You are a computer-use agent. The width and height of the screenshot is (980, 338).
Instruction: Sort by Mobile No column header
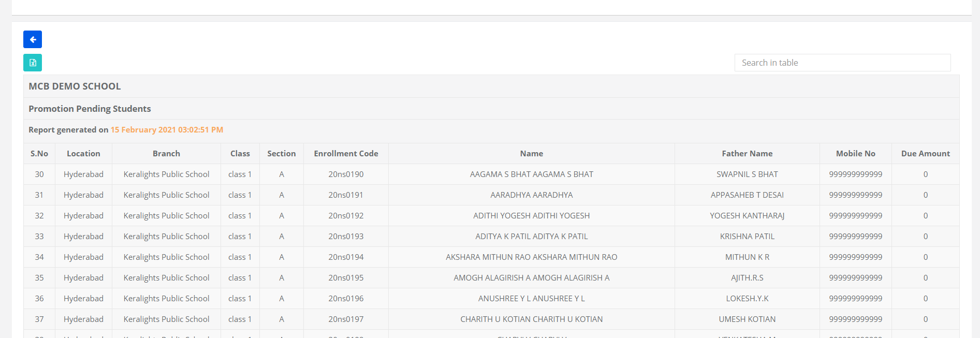tap(856, 154)
